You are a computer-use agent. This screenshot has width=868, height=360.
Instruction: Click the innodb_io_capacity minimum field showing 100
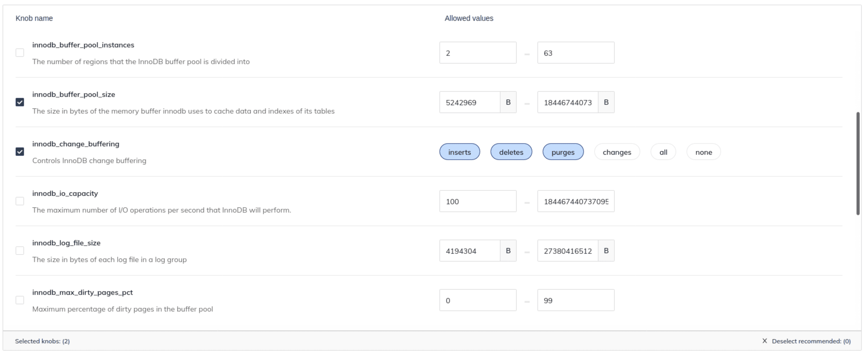click(478, 201)
